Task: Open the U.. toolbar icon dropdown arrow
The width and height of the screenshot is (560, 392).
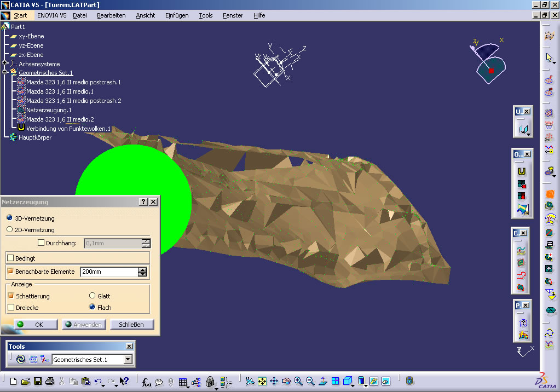Action: [529, 134]
